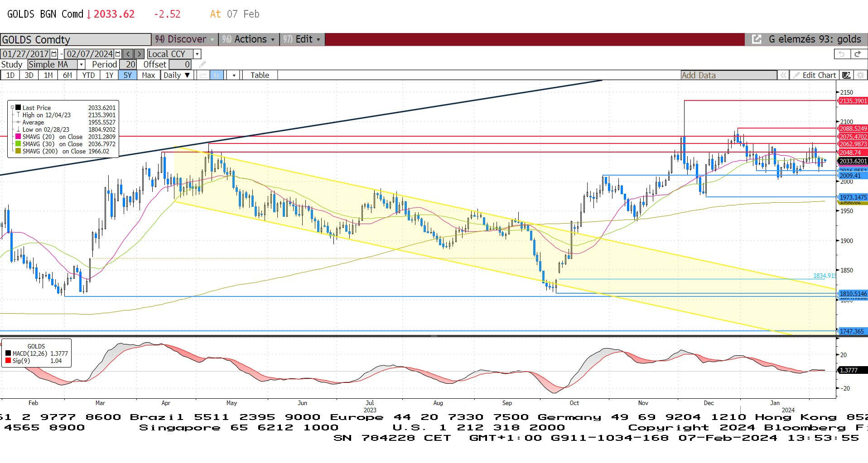Click the Average marker icon in legend
The height and width of the screenshot is (463, 868).
click(x=18, y=122)
